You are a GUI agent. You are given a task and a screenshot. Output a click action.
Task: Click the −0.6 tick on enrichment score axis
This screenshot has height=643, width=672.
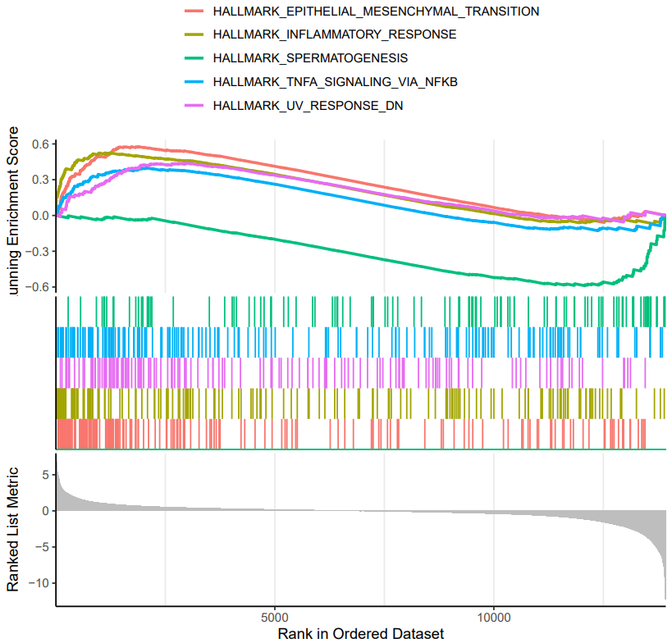(37, 286)
